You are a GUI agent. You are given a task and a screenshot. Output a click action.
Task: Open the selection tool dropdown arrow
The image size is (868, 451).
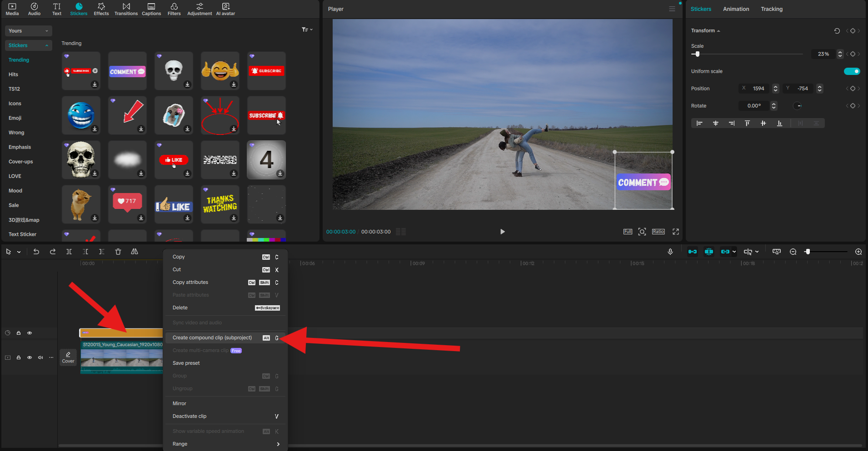point(19,252)
